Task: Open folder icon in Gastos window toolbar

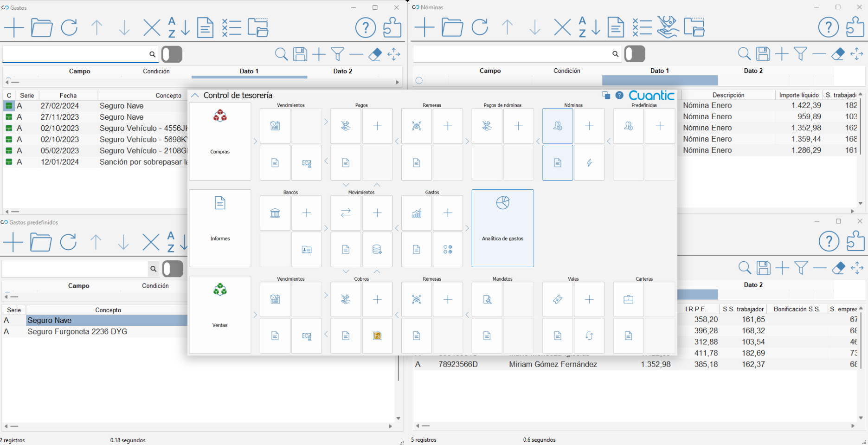Action: coord(42,28)
